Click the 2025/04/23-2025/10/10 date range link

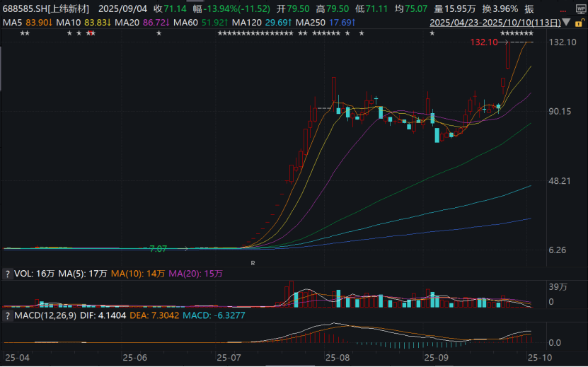[495, 23]
